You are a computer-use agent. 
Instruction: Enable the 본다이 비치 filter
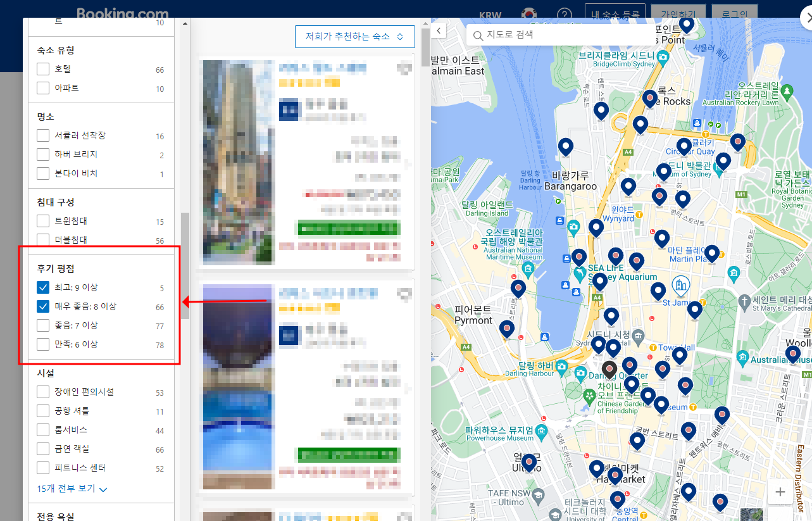[43, 173]
